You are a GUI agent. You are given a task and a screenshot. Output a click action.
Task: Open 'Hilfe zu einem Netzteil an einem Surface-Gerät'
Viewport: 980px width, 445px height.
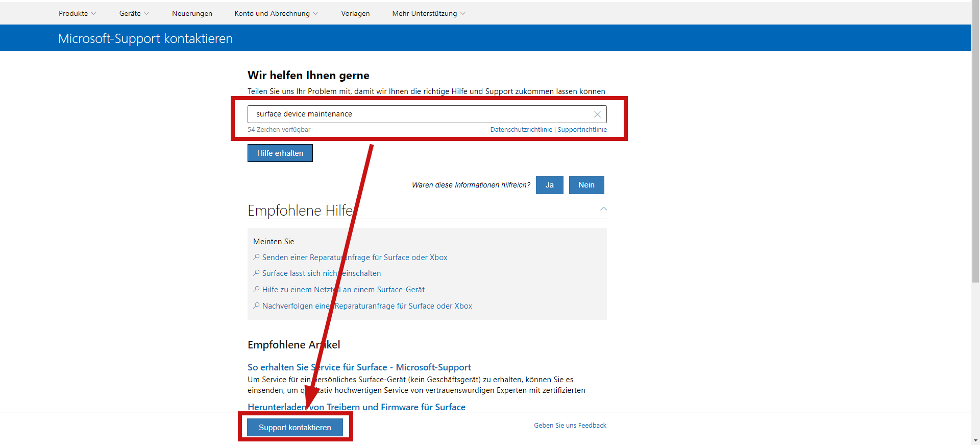tap(344, 290)
